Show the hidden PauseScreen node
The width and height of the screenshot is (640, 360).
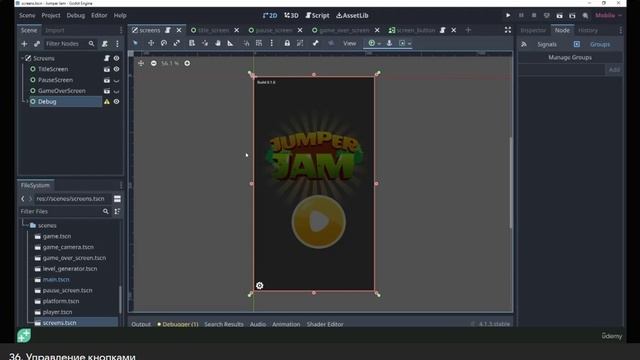tap(116, 80)
